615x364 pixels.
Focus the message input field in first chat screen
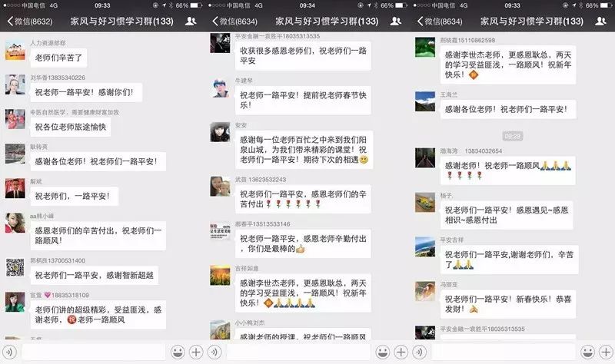93,352
